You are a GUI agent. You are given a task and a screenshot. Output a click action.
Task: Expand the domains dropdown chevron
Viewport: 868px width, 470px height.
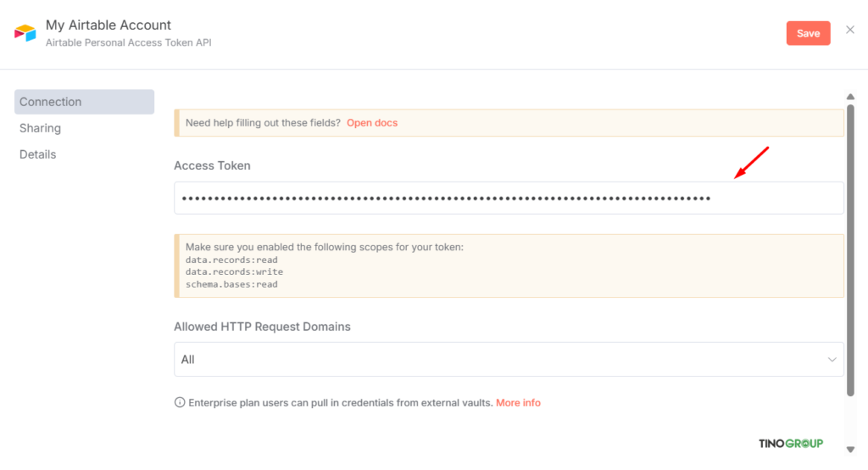832,360
